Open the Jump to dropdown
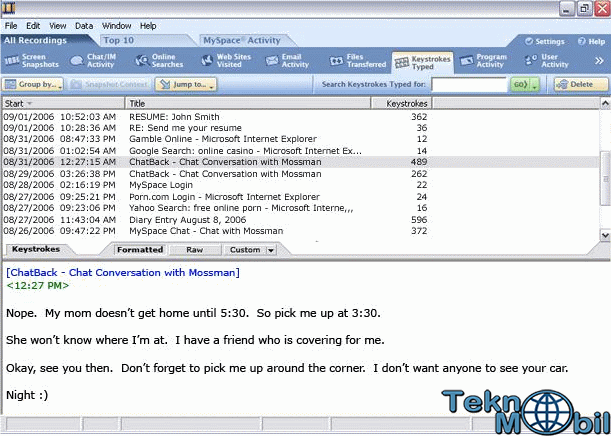Image resolution: width=611 pixels, height=436 pixels. click(186, 84)
